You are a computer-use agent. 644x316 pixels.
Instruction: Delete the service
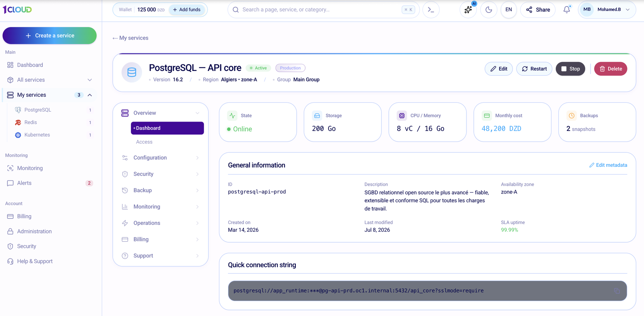(x=611, y=69)
